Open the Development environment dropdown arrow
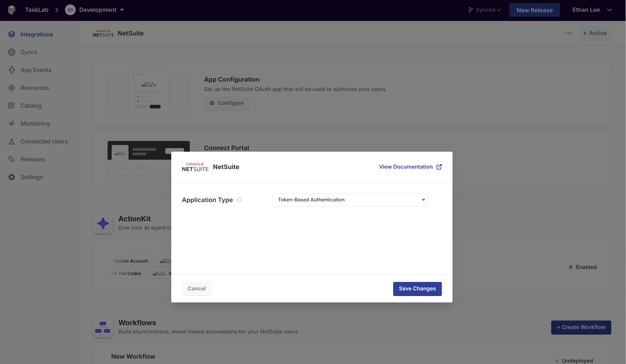Image resolution: width=626 pixels, height=364 pixels. [122, 10]
